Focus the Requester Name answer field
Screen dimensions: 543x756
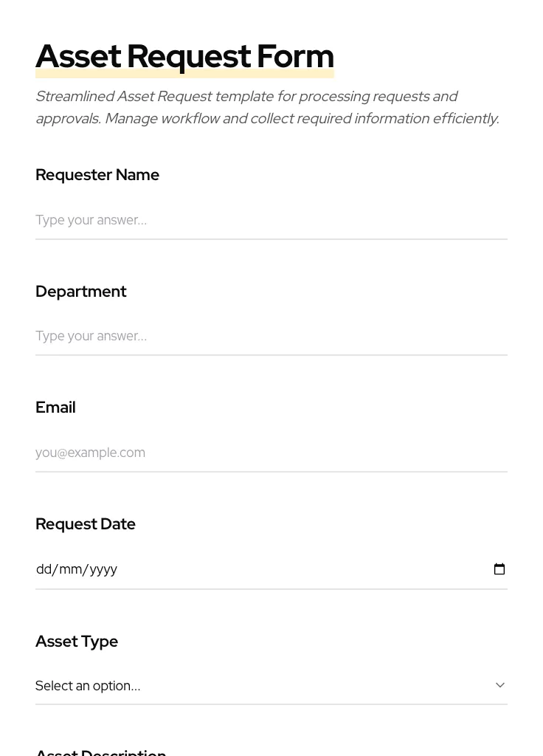[x=271, y=220]
